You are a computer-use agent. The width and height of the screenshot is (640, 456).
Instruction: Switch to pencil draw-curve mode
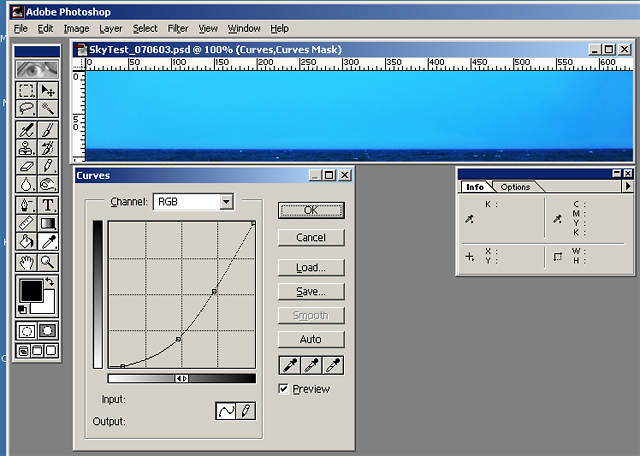click(x=244, y=411)
